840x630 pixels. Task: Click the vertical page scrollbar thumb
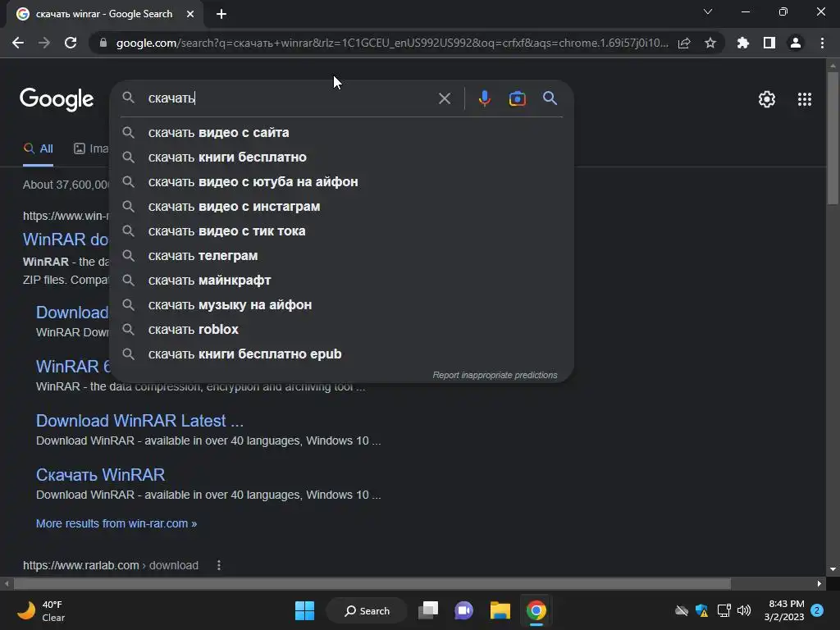[833, 138]
